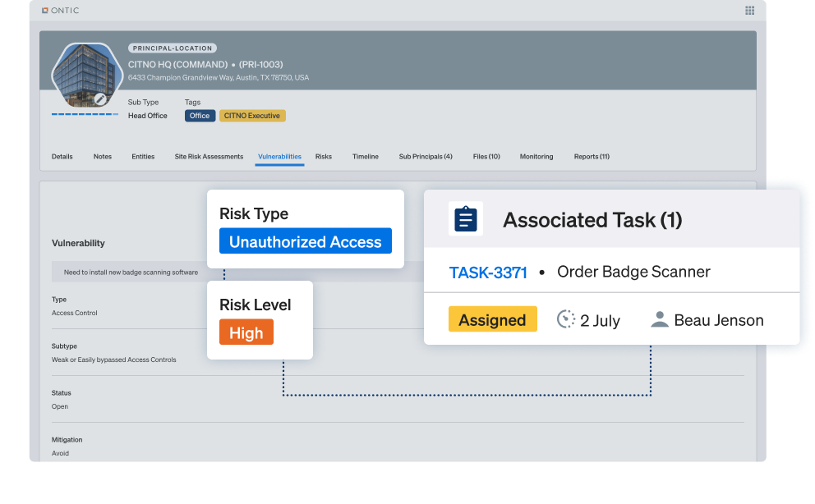Viewport: 815px width, 504px height.
Task: Open the Files (10) tab
Action: click(486, 157)
